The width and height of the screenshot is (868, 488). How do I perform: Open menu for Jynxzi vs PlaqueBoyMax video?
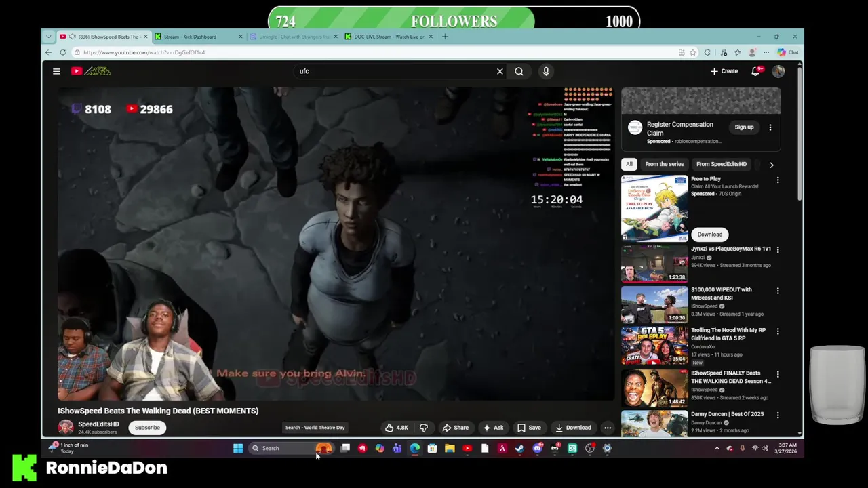click(778, 249)
